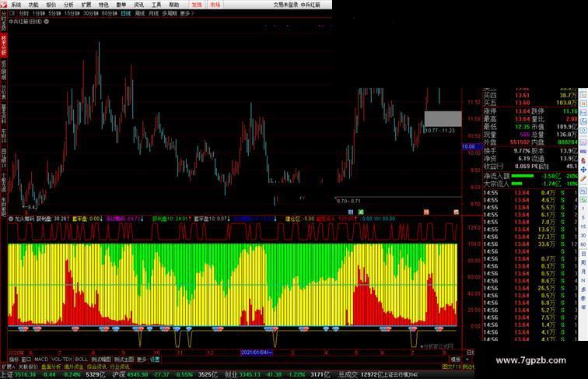Select the MACD indicator tab
Viewport: 588px width, 379px height.
click(x=41, y=359)
